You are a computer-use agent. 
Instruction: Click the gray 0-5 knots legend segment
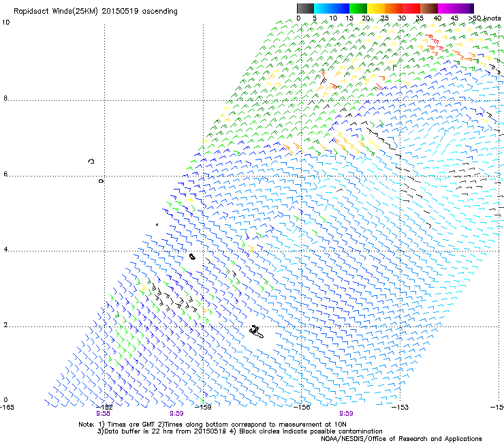coord(305,8)
